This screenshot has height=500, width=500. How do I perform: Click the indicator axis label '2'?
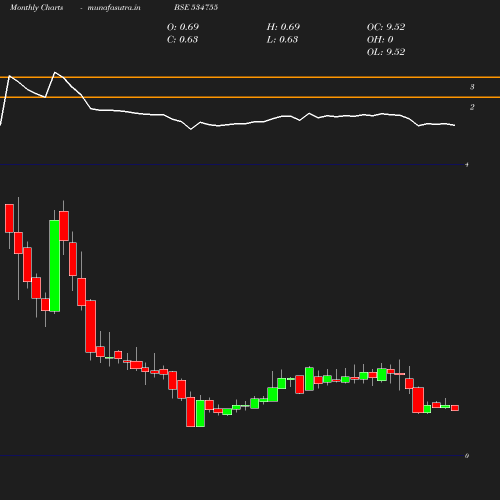(472, 107)
